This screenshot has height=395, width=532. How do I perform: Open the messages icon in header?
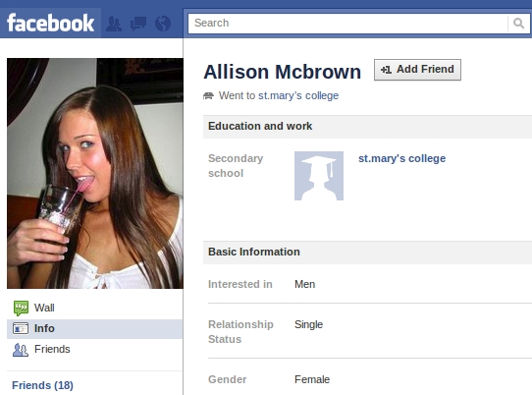click(138, 24)
